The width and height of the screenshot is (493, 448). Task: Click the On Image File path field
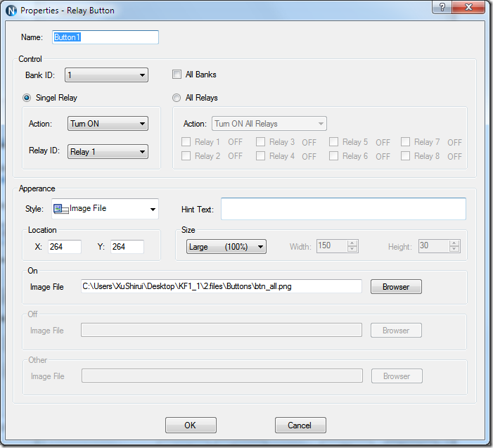222,286
